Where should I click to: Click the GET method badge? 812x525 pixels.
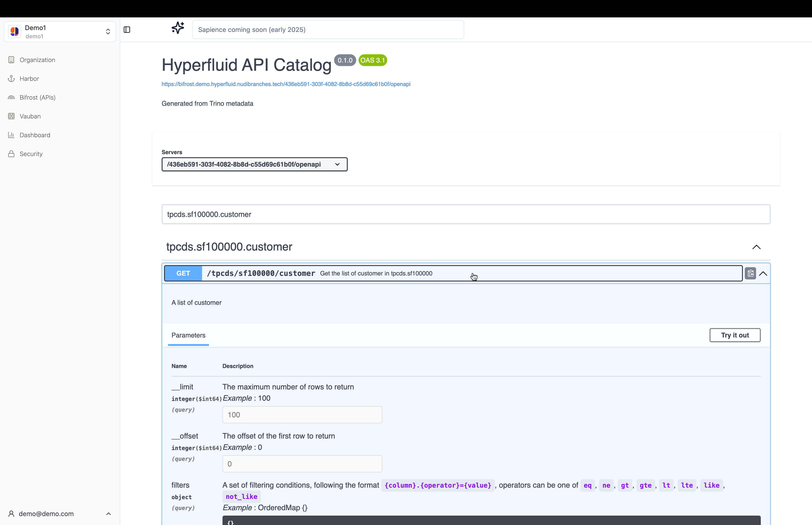(x=183, y=273)
